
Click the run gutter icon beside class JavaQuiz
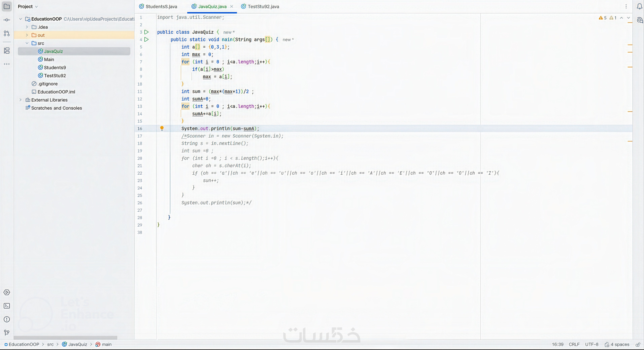tap(146, 32)
